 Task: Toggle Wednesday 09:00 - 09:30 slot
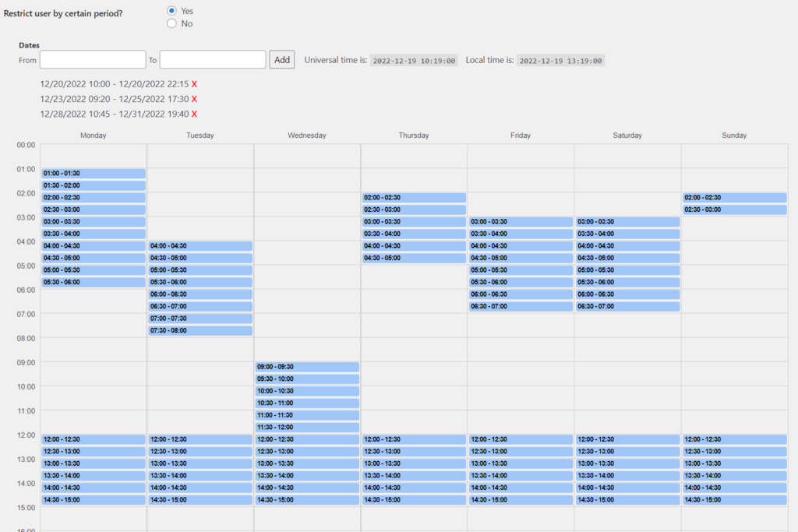pos(307,367)
